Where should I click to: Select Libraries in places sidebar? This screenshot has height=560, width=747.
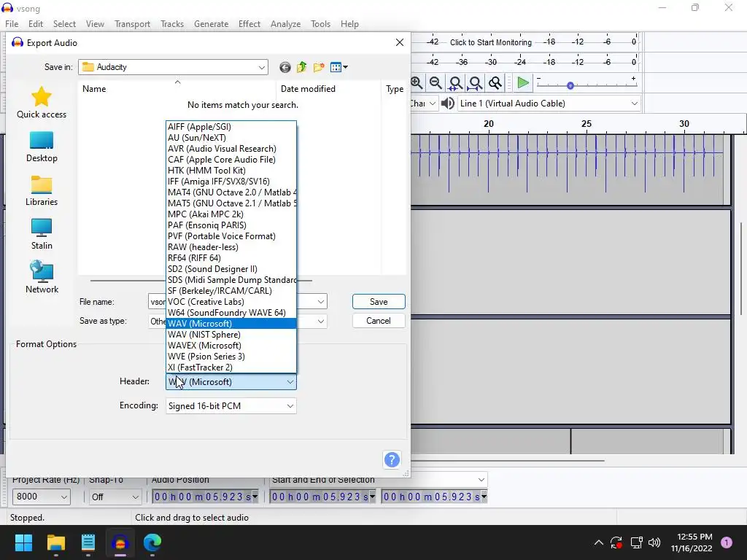click(42, 190)
